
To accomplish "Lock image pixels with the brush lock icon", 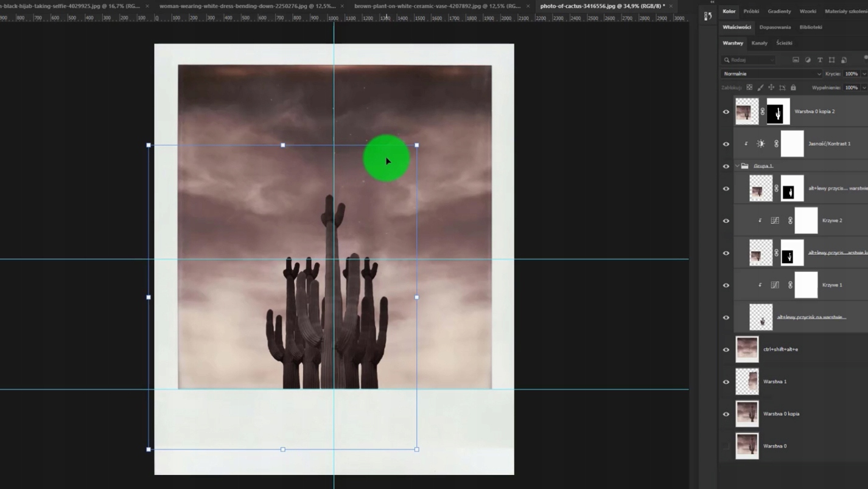I will tap(760, 88).
